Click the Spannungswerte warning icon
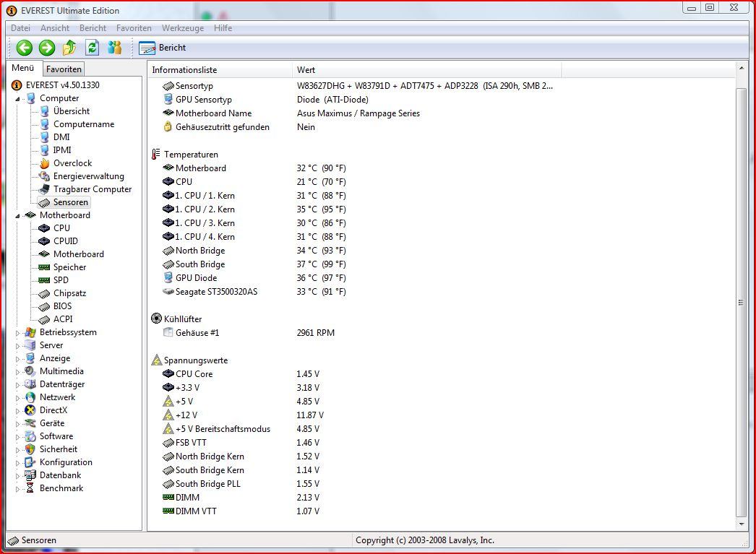This screenshot has width=756, height=554. pyautogui.click(x=156, y=360)
